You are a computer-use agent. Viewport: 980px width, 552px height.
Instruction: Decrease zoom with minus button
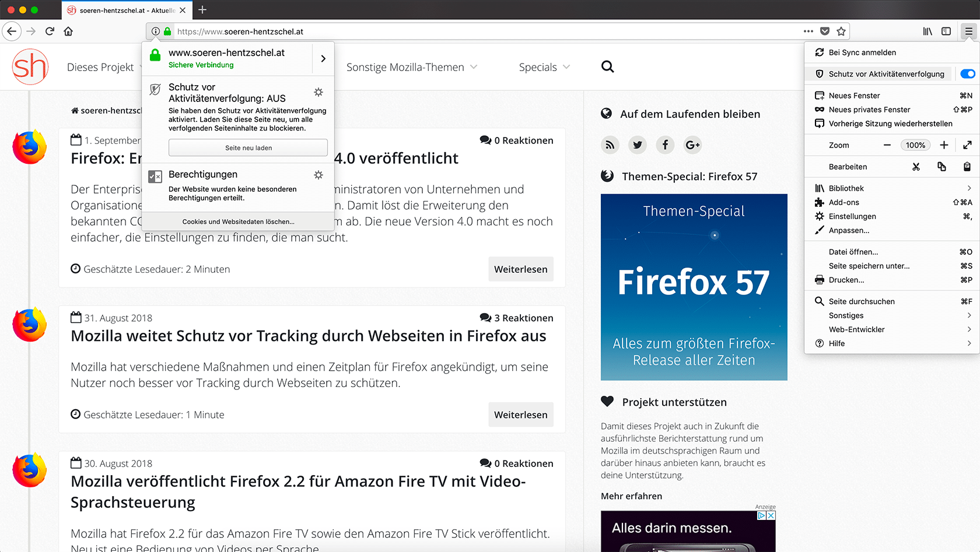[887, 145]
